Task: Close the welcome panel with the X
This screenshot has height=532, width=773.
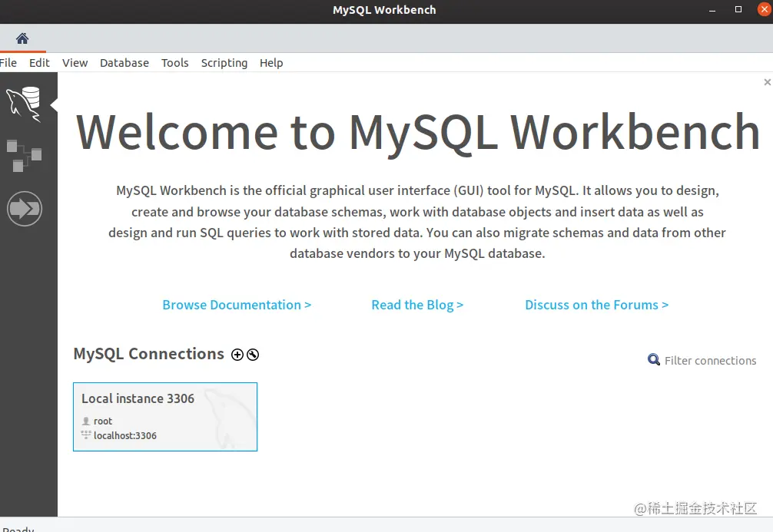Action: click(767, 82)
